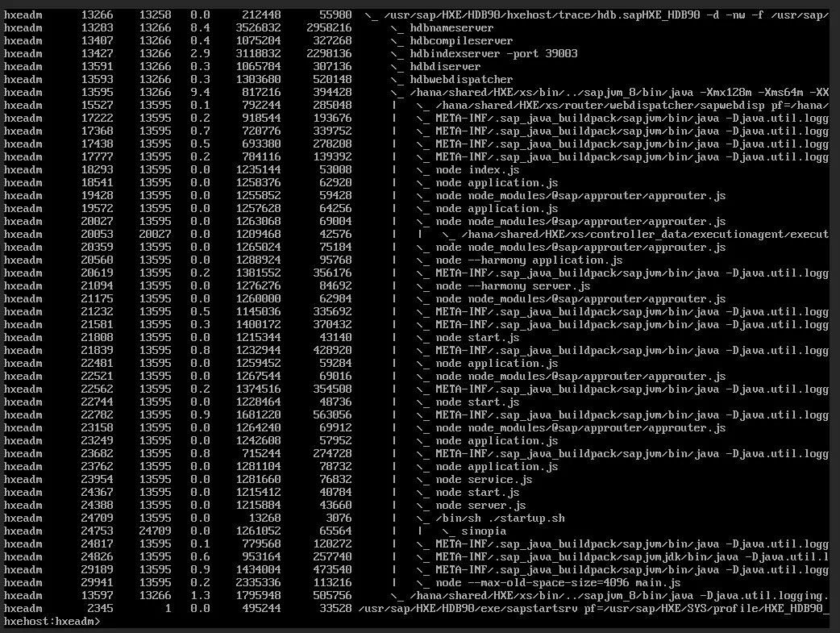Select the /bin/sh ./startup.sh command
The image size is (840, 633).
(x=501, y=518)
